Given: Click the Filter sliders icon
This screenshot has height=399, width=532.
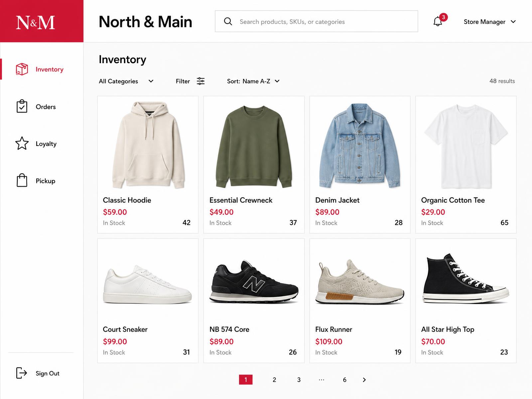Looking at the screenshot, I should tap(200, 81).
